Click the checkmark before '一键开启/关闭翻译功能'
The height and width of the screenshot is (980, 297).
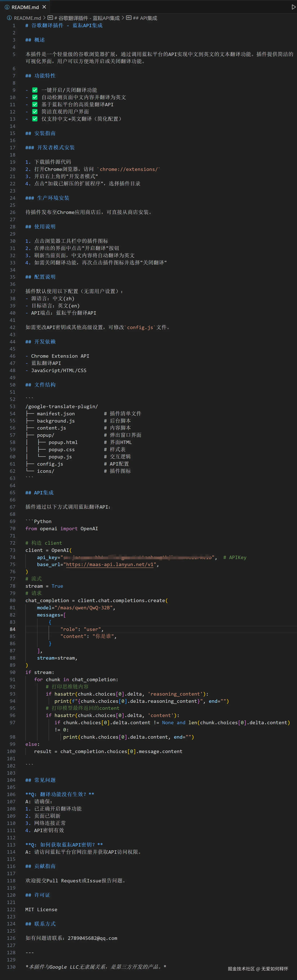click(x=35, y=90)
